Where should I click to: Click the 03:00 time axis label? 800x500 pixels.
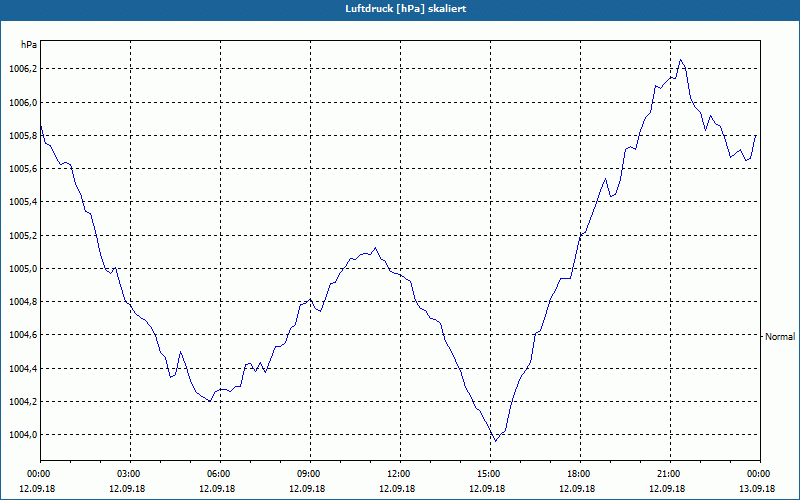click(x=130, y=474)
